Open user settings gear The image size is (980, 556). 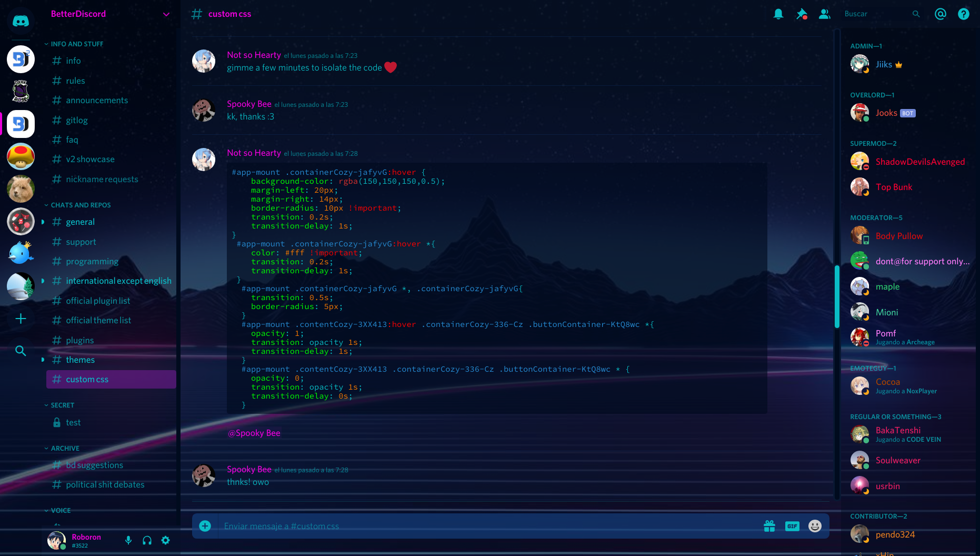(165, 540)
